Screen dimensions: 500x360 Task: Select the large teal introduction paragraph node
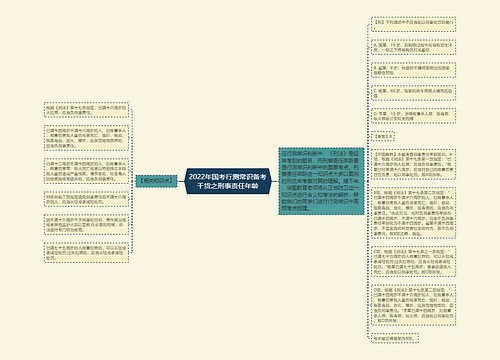point(321,181)
